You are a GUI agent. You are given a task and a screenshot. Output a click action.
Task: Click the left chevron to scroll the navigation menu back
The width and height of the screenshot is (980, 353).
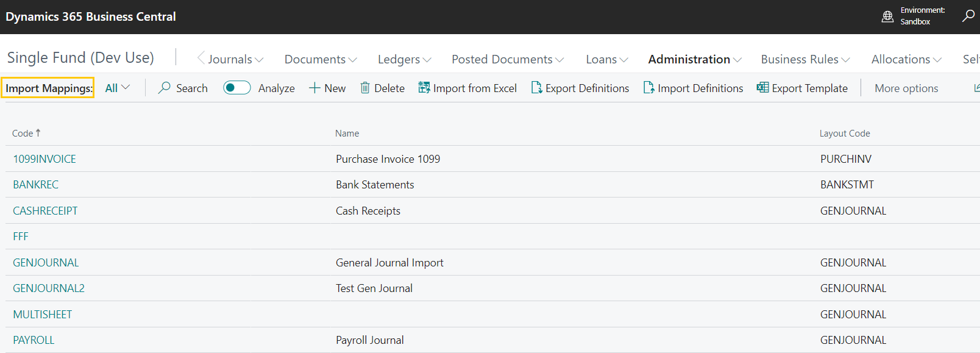201,59
